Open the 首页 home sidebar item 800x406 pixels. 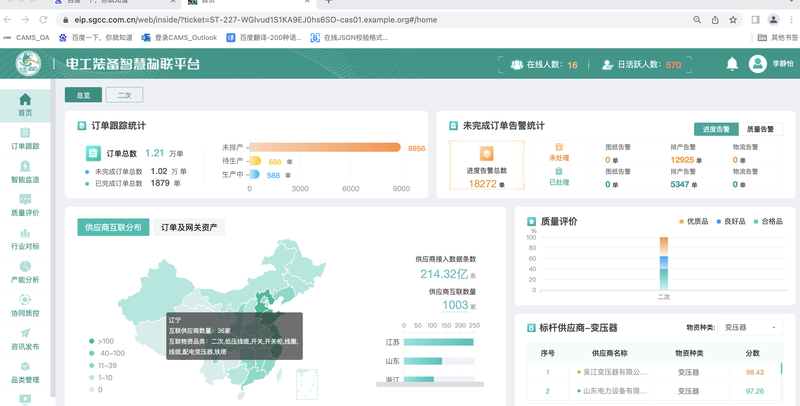[25, 105]
